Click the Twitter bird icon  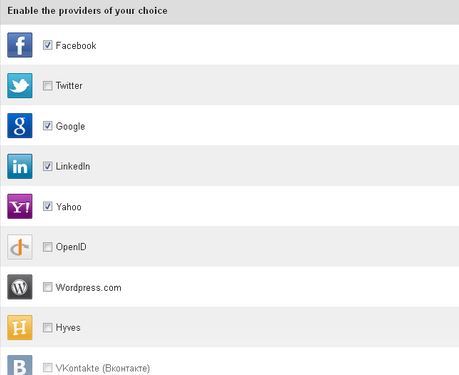(x=20, y=86)
